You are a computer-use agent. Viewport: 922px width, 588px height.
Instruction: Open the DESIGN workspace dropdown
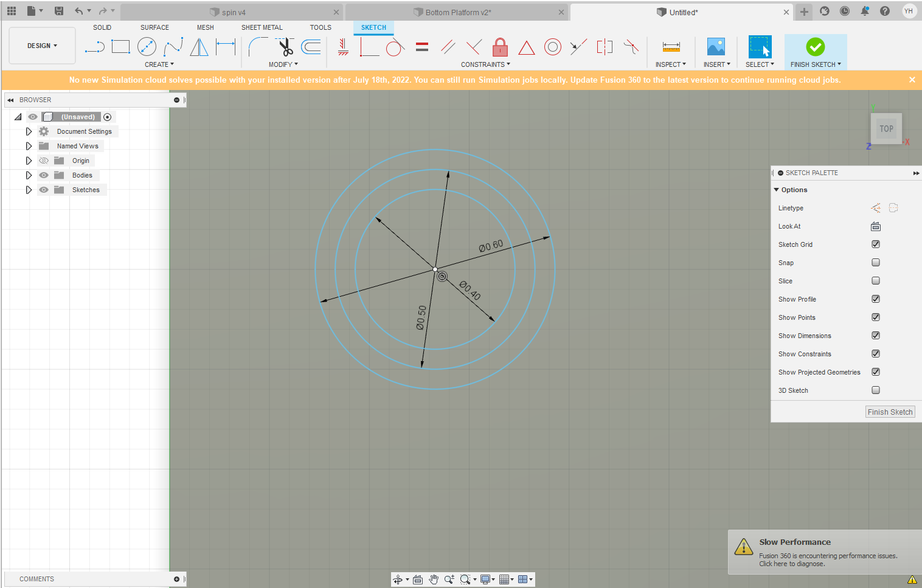42,46
